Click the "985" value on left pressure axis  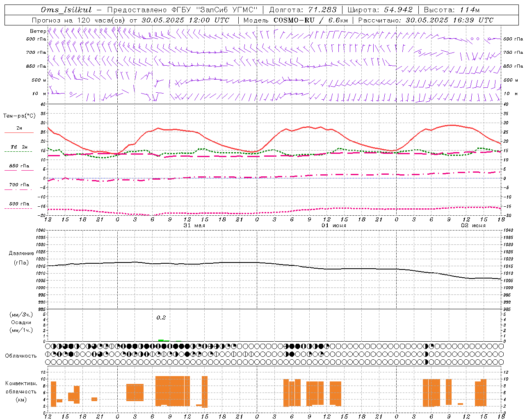click(42, 309)
